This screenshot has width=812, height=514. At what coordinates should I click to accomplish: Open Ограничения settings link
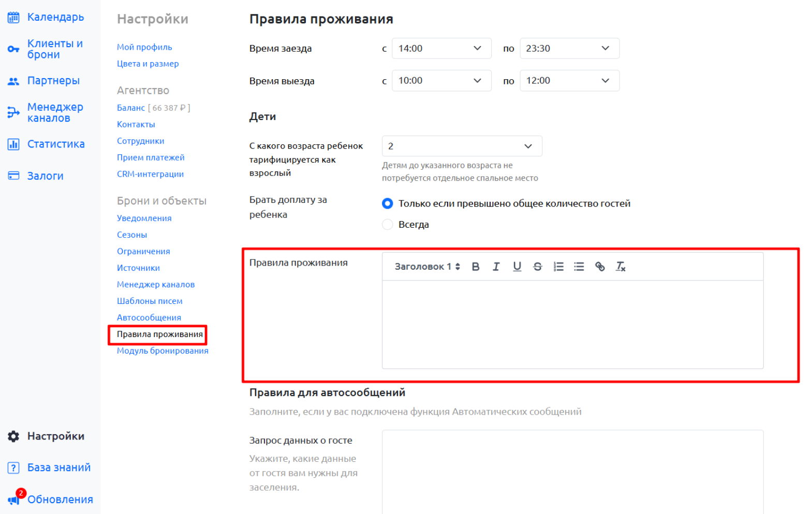(x=143, y=252)
